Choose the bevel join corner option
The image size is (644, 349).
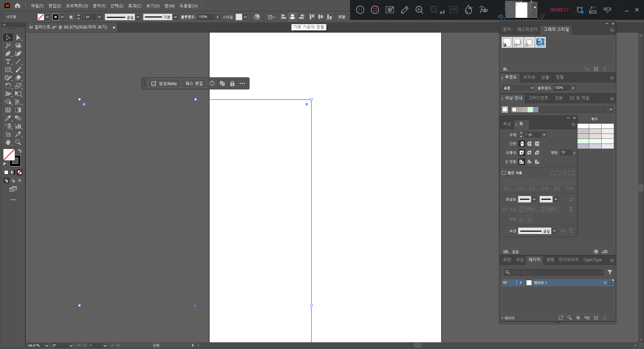coord(537,153)
